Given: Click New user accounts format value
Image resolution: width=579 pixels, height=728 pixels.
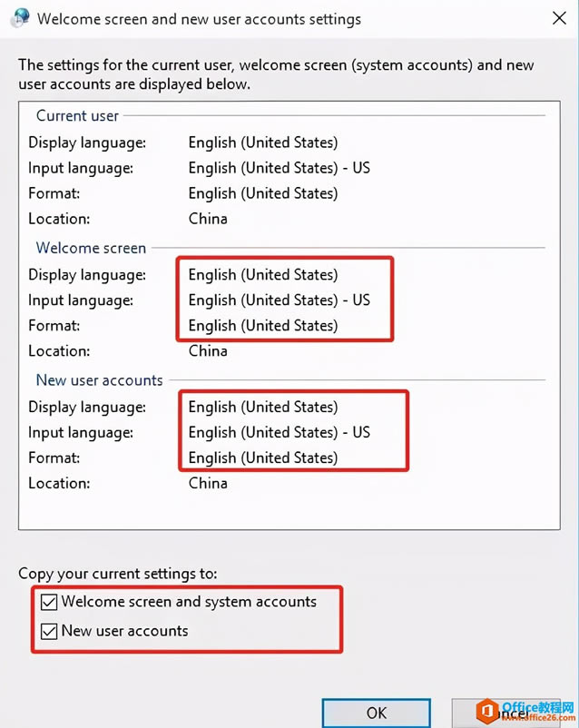Looking at the screenshot, I should [263, 458].
